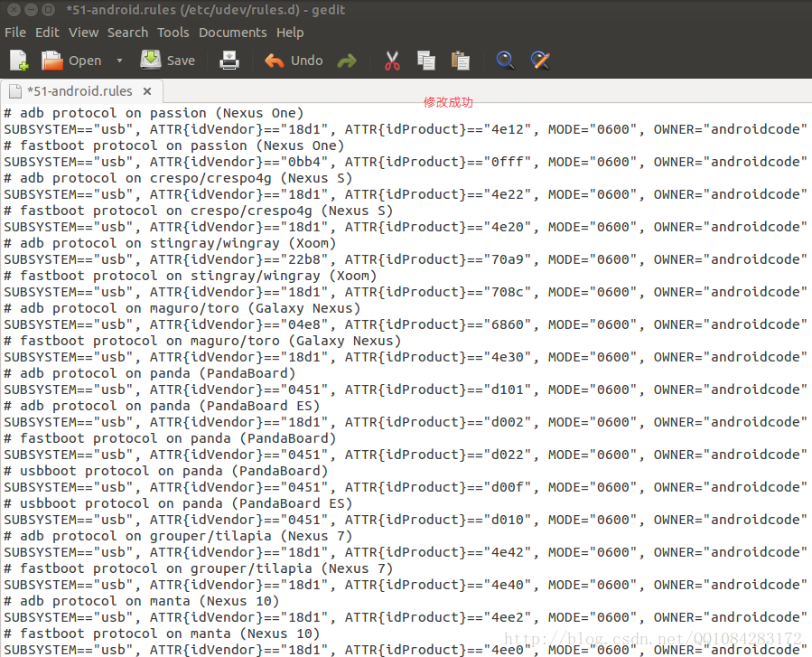812x657 pixels.
Task: Click the comment "fastboot protocol on grouper/tilapia (Nexus 7)"
Action: click(x=206, y=568)
